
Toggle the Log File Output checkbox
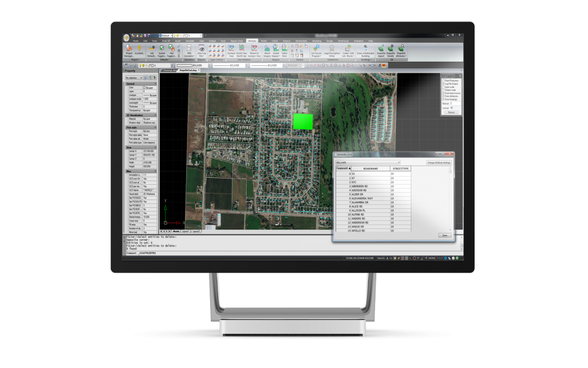coord(442,85)
